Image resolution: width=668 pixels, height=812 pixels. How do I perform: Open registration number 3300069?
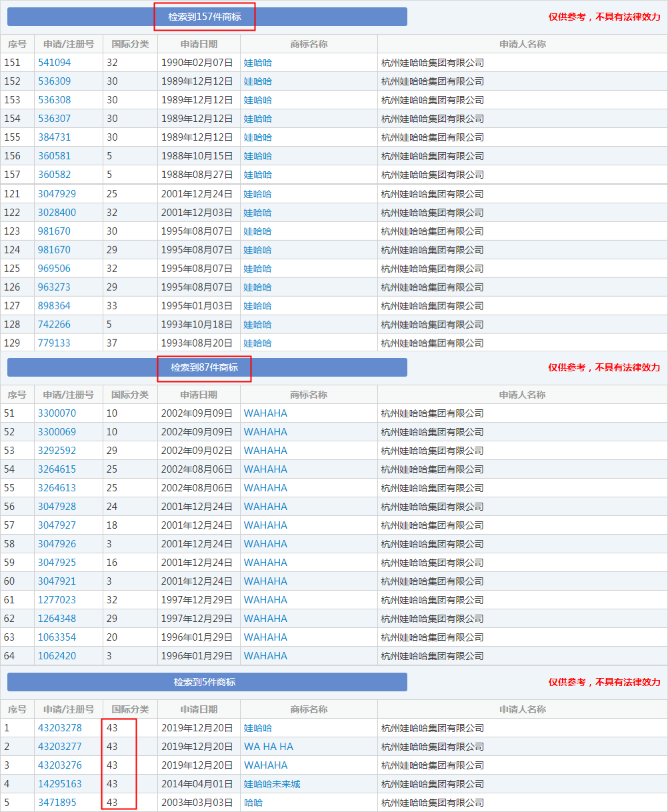57,432
